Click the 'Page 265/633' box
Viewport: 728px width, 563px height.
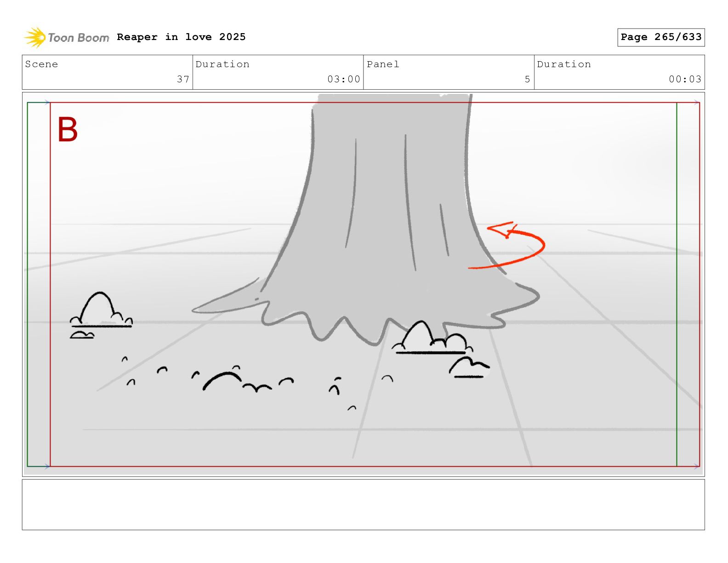[661, 37]
